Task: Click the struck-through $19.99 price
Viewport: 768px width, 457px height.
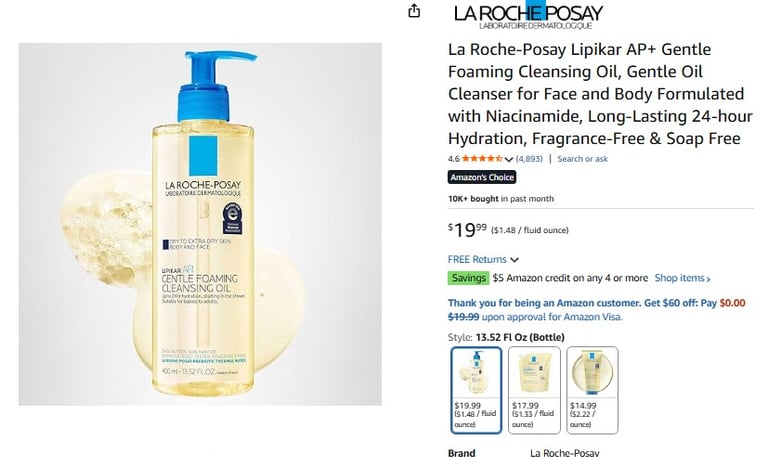Action: point(463,317)
